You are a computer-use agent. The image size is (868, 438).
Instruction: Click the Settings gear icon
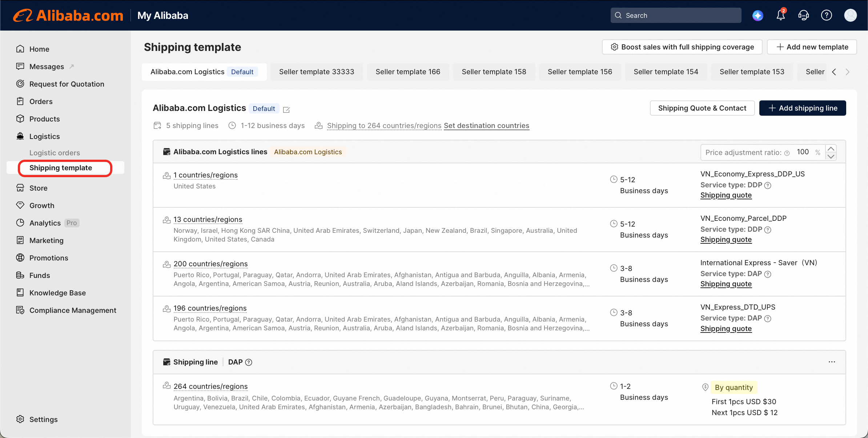coord(20,419)
